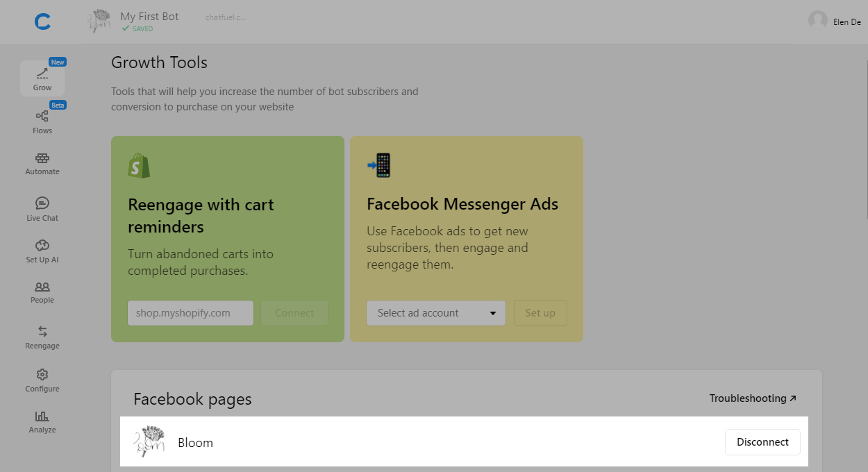Click Reengage with cart reminders heading
Screen dimensions: 868x472
[201, 215]
